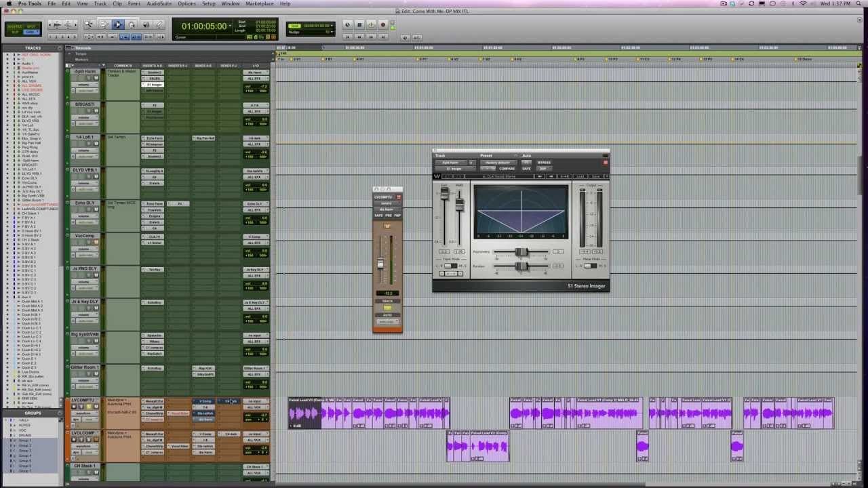The width and height of the screenshot is (868, 488).
Task: Open the auto read selector in fader window
Action: (387, 321)
